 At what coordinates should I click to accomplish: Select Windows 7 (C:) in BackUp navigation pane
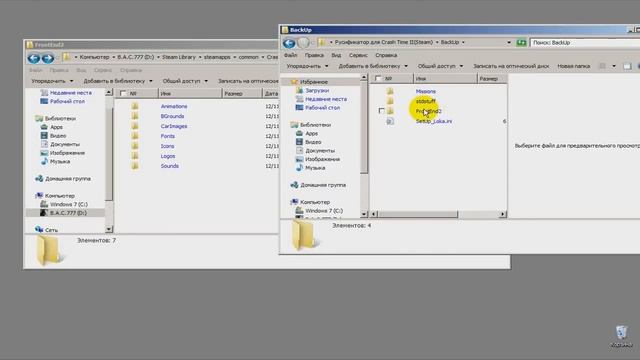point(324,211)
